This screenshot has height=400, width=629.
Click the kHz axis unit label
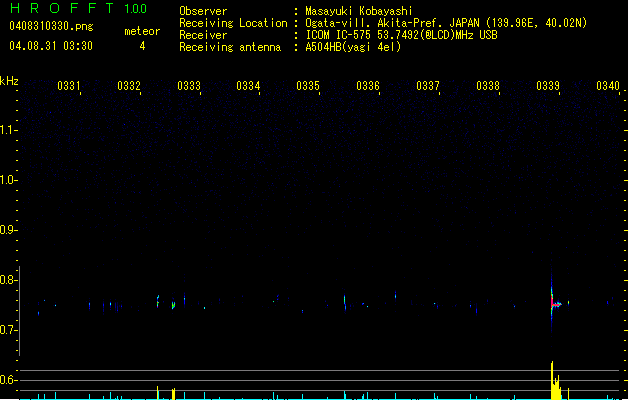pos(9,81)
